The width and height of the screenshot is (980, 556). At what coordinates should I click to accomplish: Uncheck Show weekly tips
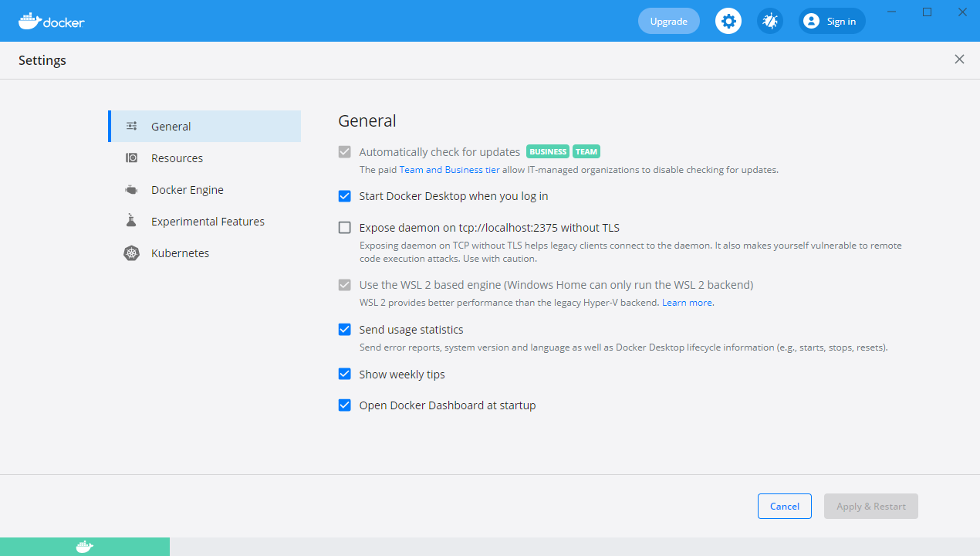345,375
